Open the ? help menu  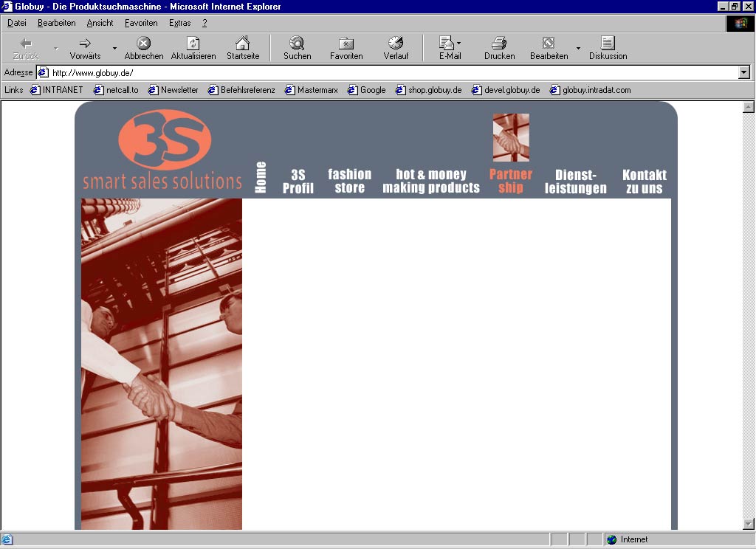(x=205, y=23)
